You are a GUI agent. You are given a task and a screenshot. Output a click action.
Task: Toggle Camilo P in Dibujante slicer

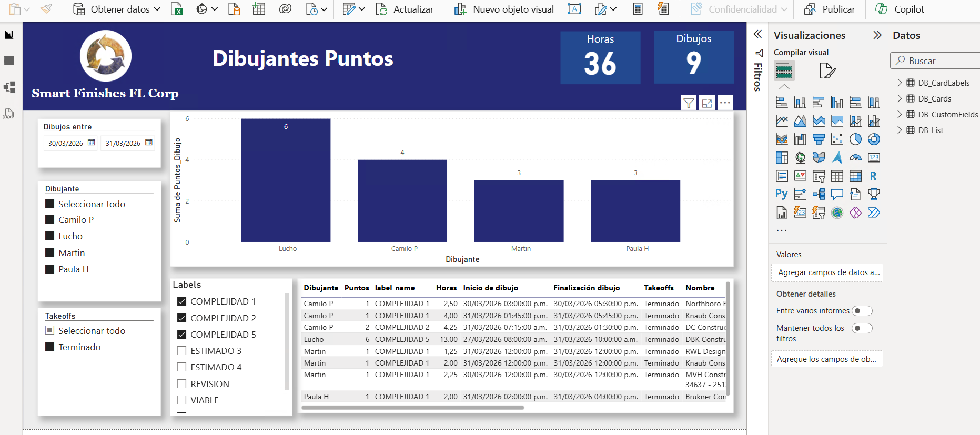coord(50,220)
